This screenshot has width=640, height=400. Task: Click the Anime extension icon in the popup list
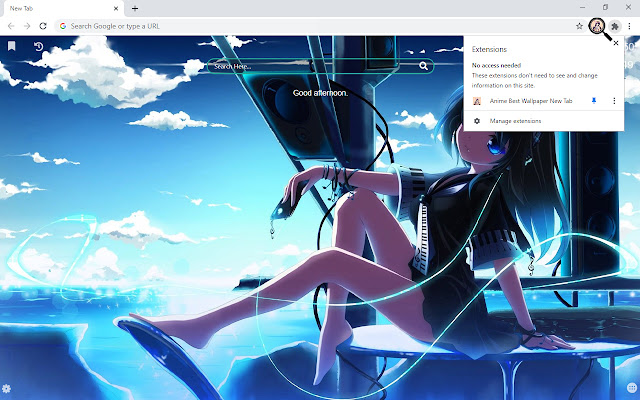pos(477,101)
